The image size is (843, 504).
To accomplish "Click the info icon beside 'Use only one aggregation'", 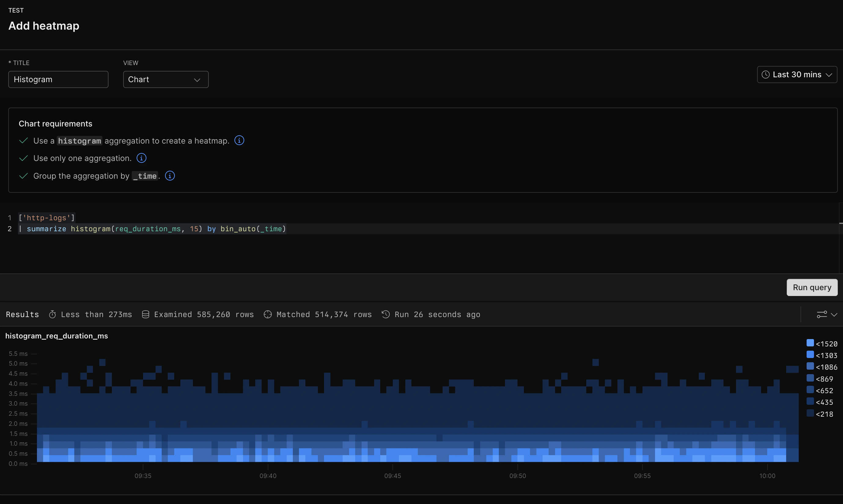I will (x=141, y=158).
